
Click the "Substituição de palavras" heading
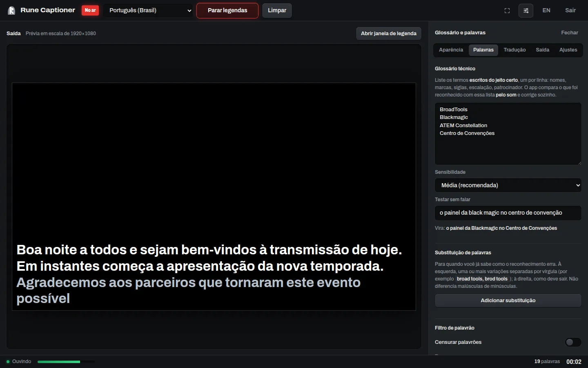tap(463, 253)
